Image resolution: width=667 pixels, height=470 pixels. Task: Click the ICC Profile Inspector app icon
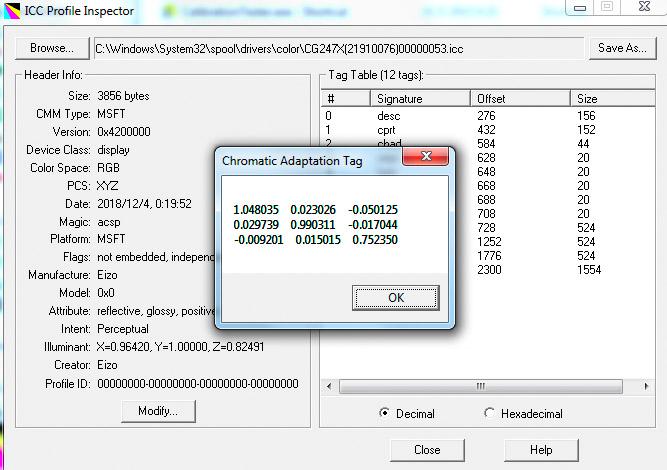click(11, 11)
